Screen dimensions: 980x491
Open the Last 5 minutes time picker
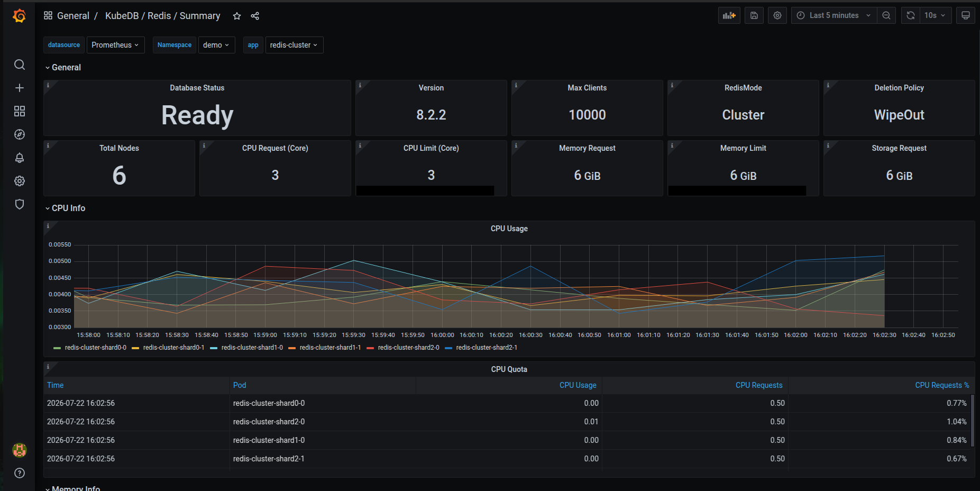click(x=834, y=15)
